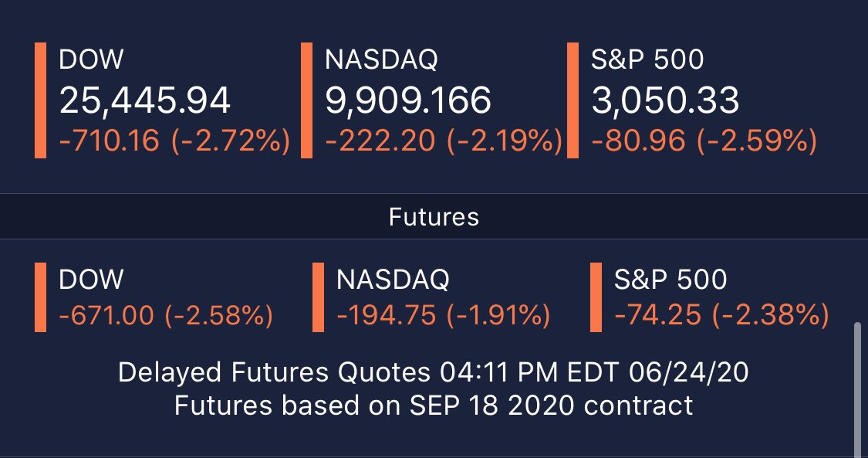Screen dimensions: 868x458
Task: Open S&P 500 futures label
Action: pos(670,279)
